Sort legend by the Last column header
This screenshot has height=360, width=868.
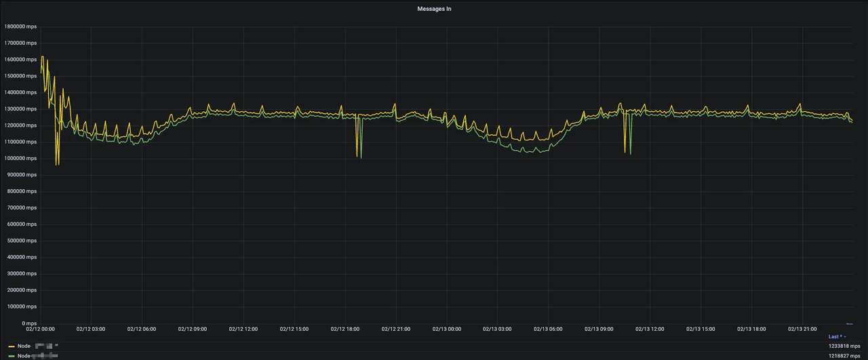[x=837, y=336]
